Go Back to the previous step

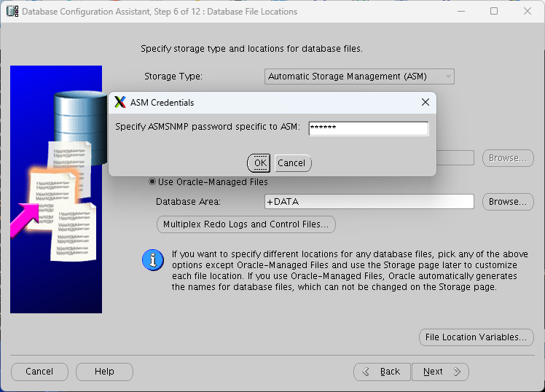coord(382,372)
